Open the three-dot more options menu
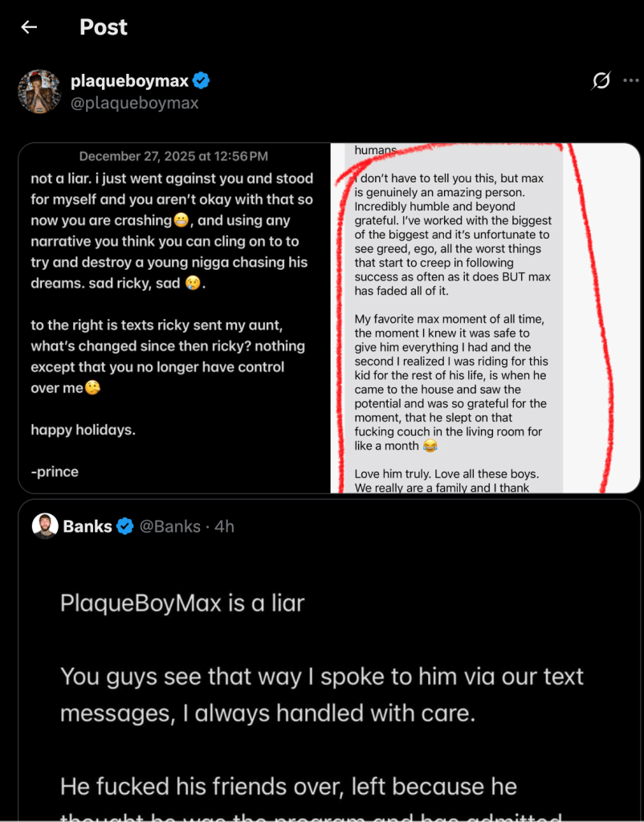644x822 pixels. coord(631,80)
